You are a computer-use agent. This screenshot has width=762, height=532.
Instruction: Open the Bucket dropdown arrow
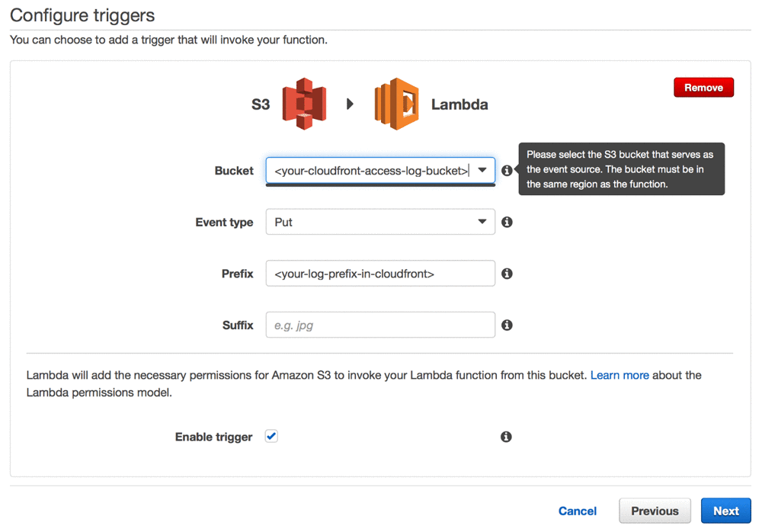click(482, 170)
